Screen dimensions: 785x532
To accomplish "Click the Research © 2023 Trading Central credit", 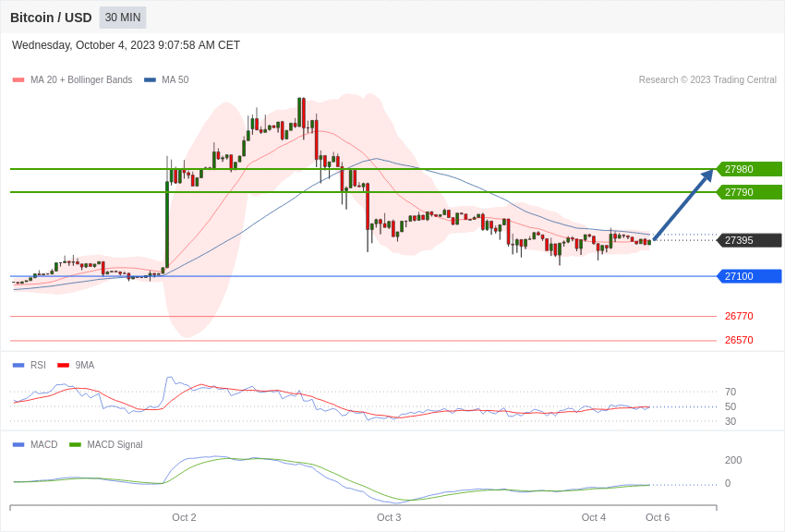I will [x=707, y=79].
